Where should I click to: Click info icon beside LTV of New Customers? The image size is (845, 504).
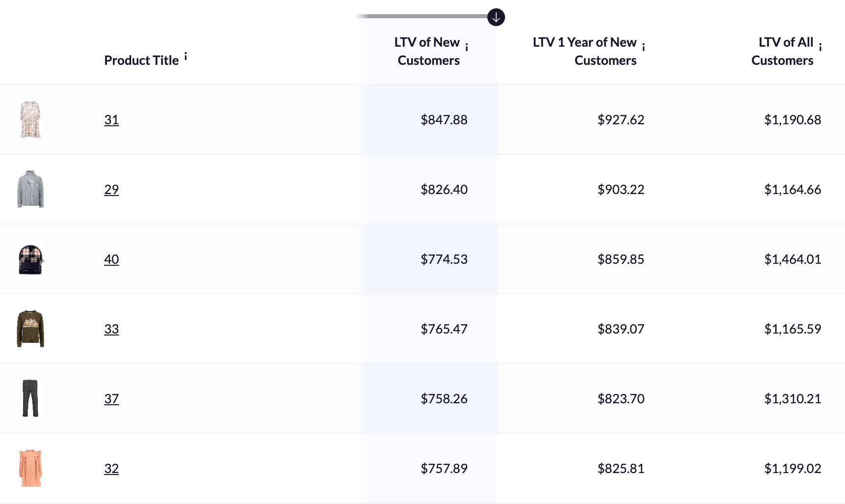coord(467,47)
